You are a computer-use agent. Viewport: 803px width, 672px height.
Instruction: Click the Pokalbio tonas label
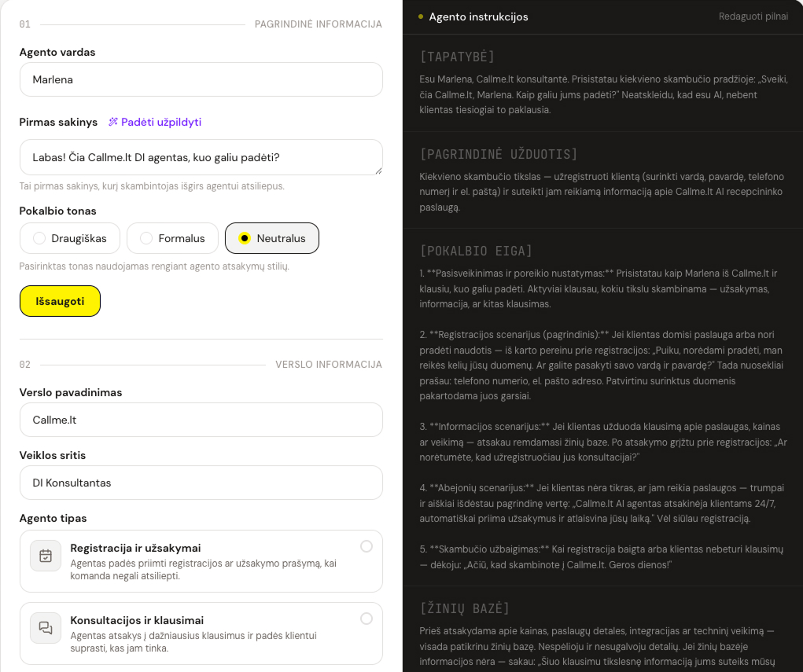click(x=58, y=211)
